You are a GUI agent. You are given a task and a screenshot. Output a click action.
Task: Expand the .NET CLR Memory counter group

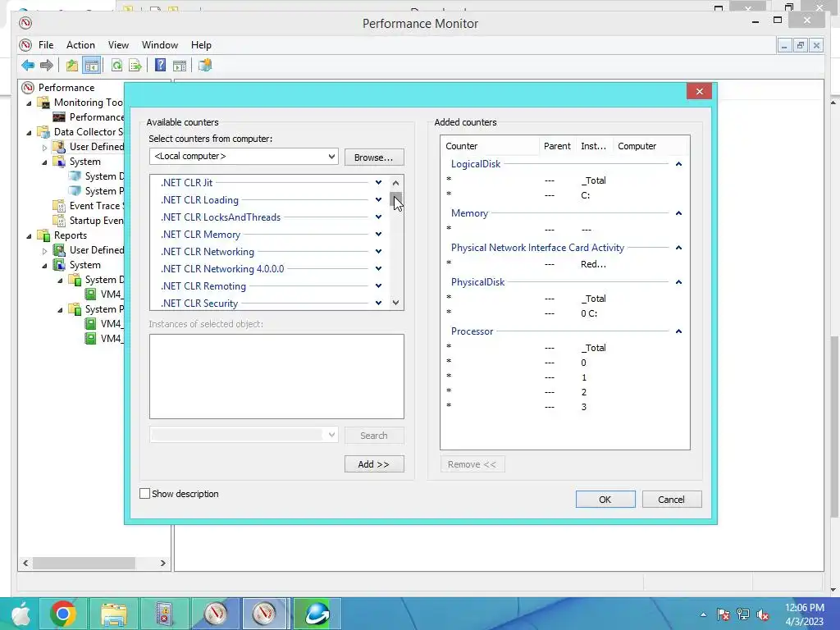click(378, 234)
